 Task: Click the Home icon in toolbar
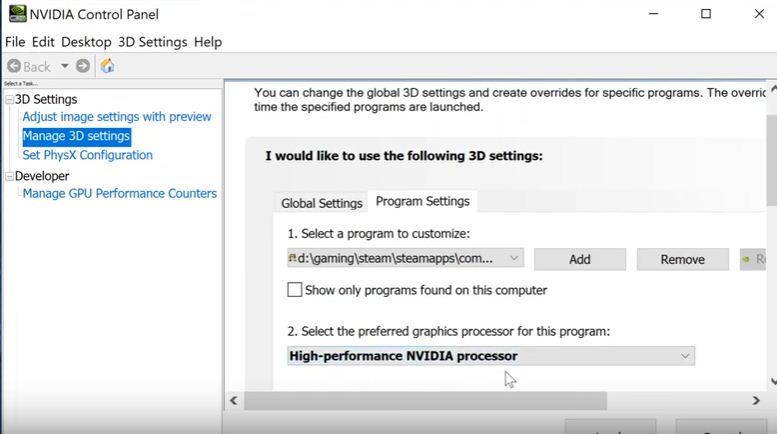click(107, 66)
